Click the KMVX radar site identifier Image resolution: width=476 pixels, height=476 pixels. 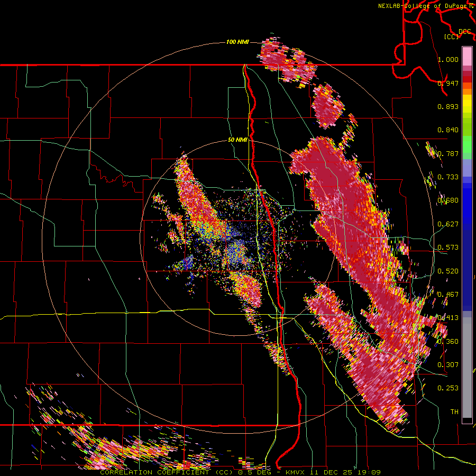295,472
